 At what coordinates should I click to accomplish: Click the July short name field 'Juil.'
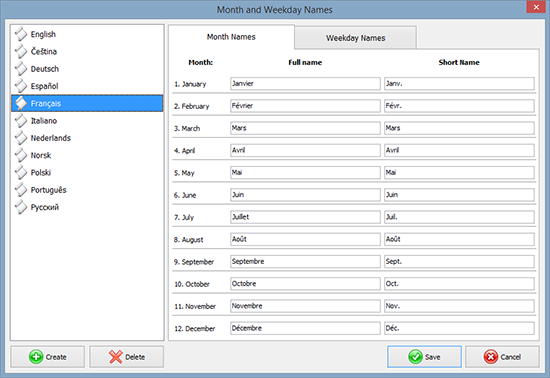(x=459, y=217)
